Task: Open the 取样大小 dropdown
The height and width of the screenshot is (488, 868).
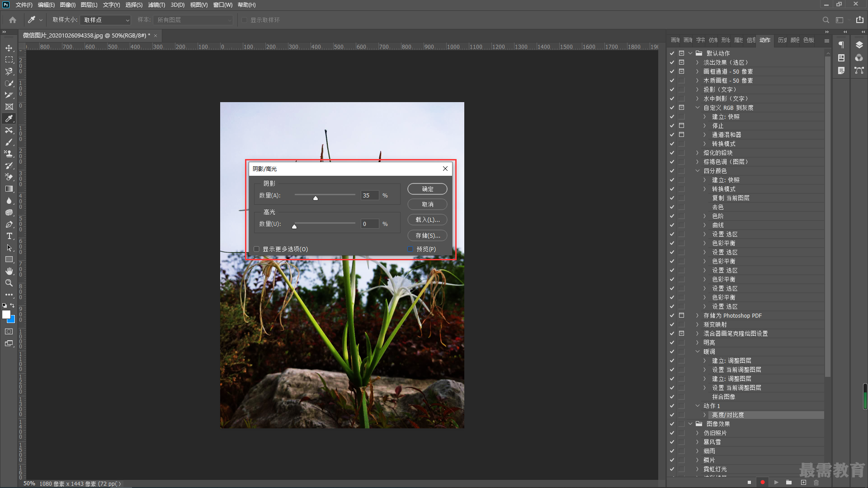Action: [x=106, y=20]
